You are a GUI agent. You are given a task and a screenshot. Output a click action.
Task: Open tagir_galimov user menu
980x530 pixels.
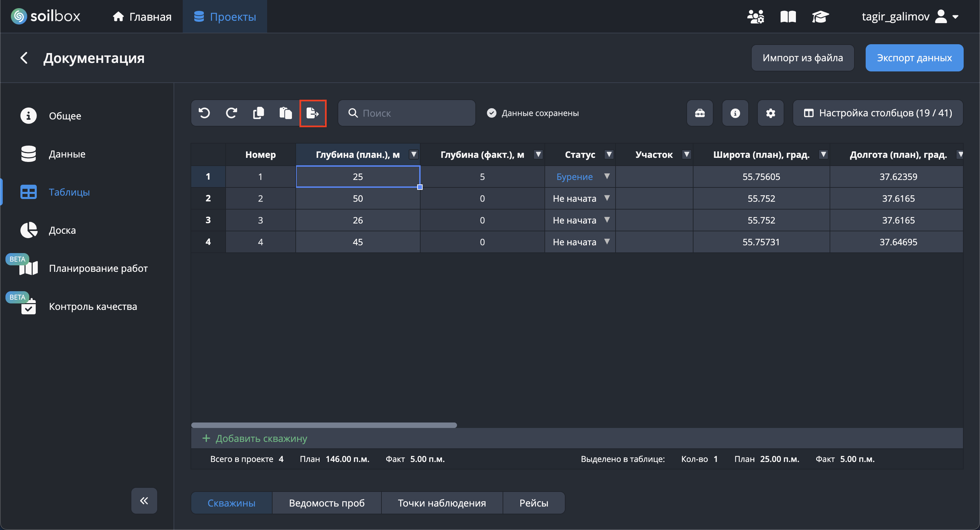click(x=909, y=17)
